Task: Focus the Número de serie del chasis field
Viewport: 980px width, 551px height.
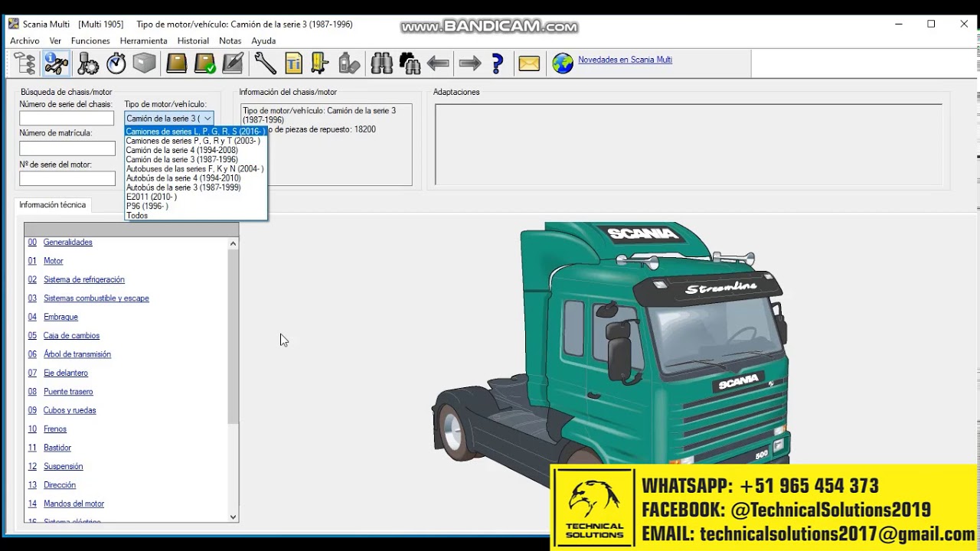Action: point(67,119)
